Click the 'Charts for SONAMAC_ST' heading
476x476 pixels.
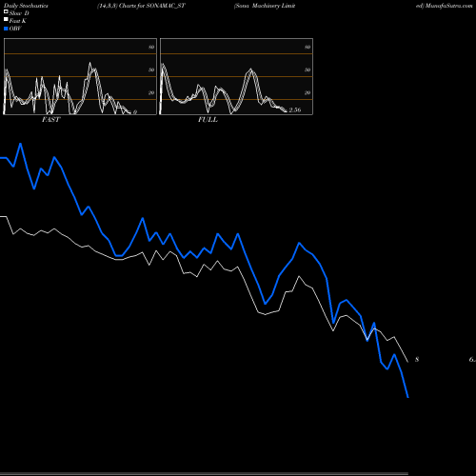click(x=152, y=6)
